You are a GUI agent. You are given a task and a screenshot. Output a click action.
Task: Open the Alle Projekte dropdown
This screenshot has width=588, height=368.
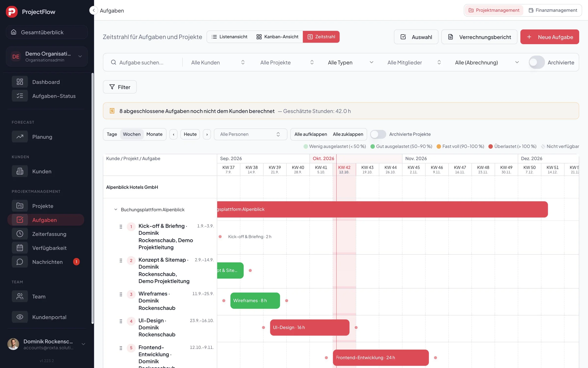click(287, 62)
